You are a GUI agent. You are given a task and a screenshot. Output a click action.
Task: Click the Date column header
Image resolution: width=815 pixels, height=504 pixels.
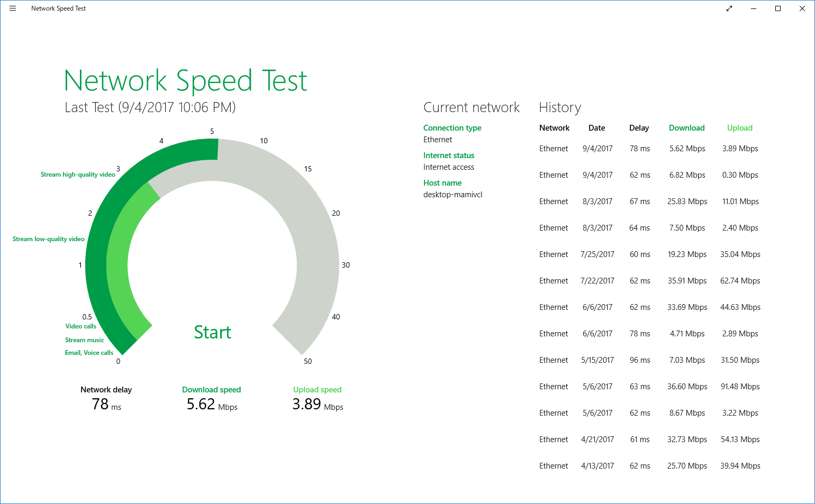coord(597,128)
